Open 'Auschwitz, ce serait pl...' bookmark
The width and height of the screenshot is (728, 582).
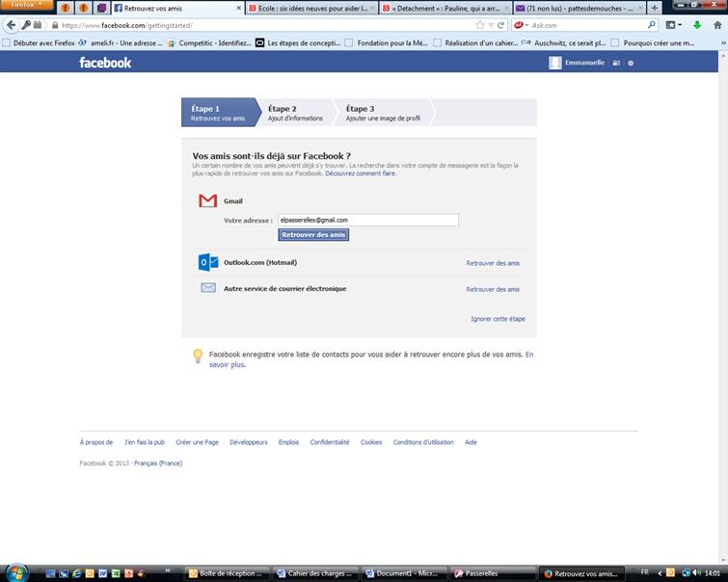point(564,43)
